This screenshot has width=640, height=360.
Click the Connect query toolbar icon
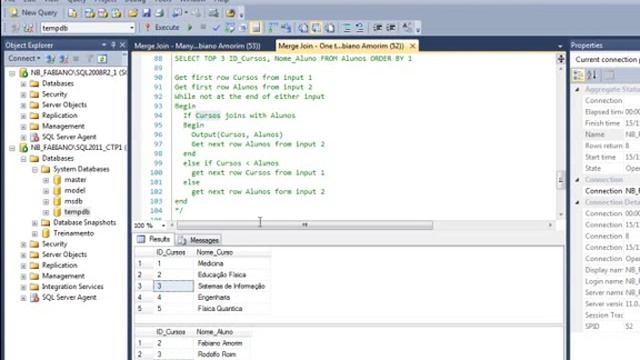15,28
